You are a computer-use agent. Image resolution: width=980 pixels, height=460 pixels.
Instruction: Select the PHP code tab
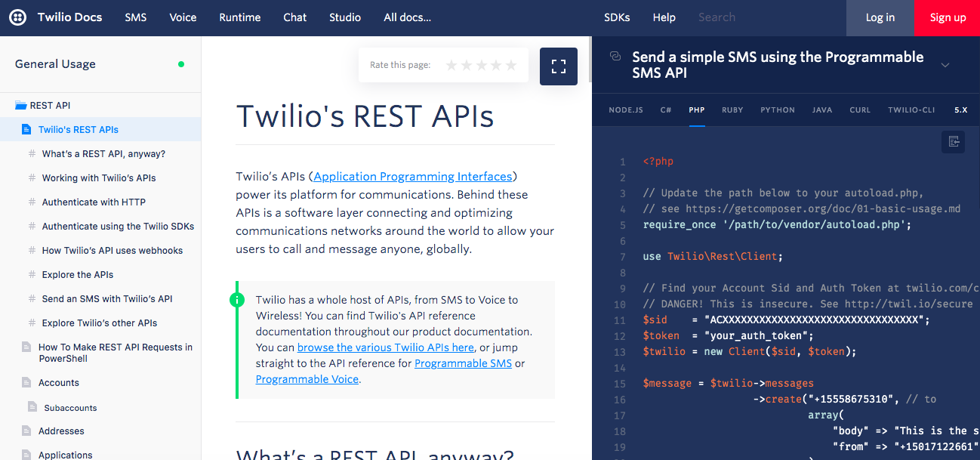click(x=697, y=110)
